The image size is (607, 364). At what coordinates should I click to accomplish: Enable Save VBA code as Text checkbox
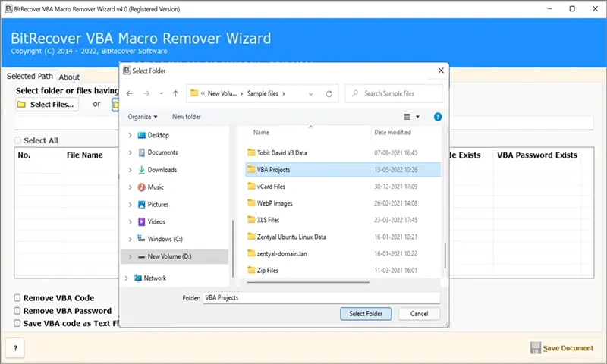tap(17, 323)
